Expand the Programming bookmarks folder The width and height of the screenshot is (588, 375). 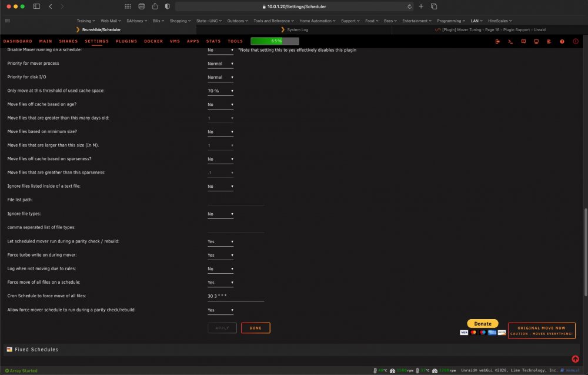point(451,21)
